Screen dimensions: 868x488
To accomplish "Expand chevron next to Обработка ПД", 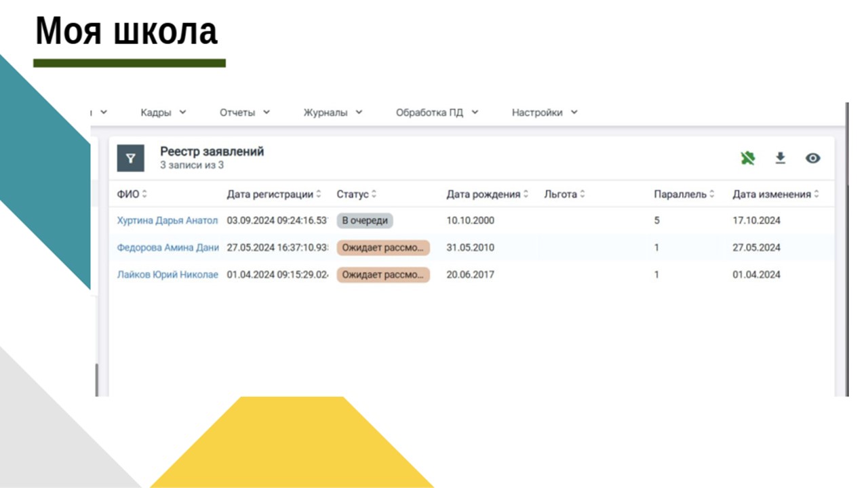I will click(475, 113).
